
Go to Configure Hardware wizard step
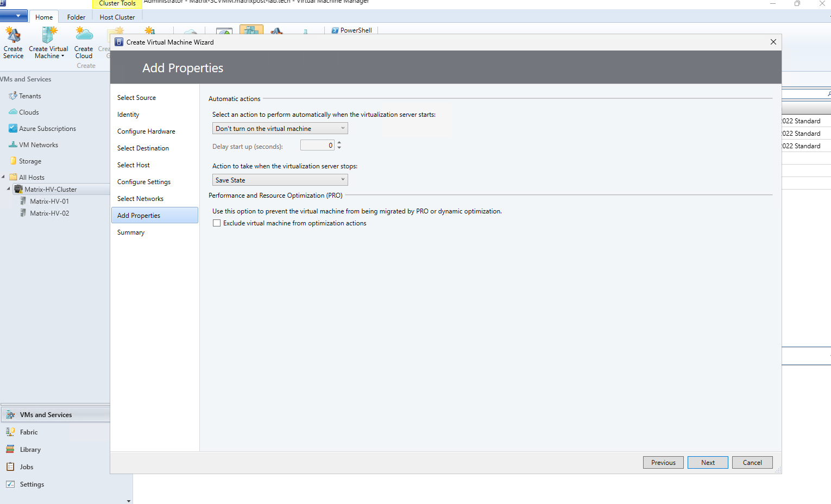coord(146,131)
